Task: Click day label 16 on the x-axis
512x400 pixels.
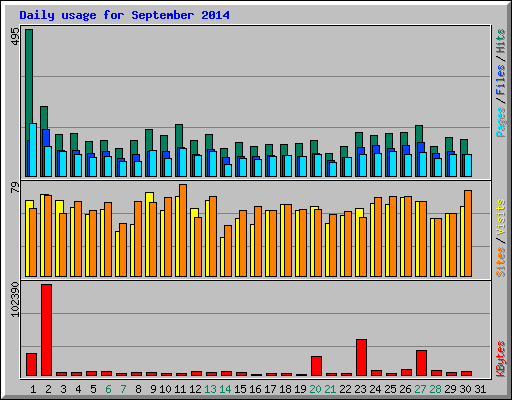Action: point(255,389)
